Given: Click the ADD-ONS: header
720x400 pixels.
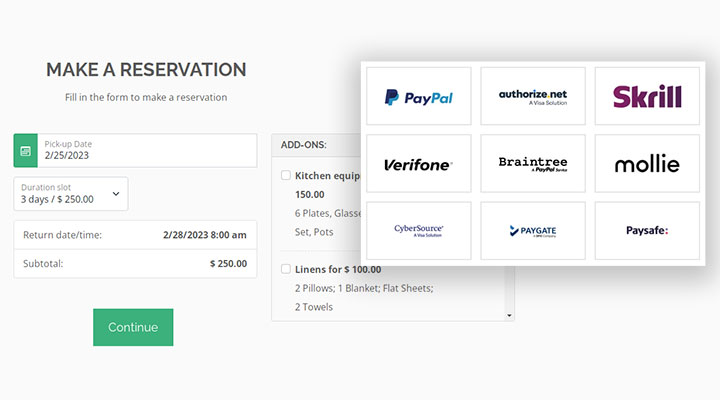Looking at the screenshot, I should (304, 145).
